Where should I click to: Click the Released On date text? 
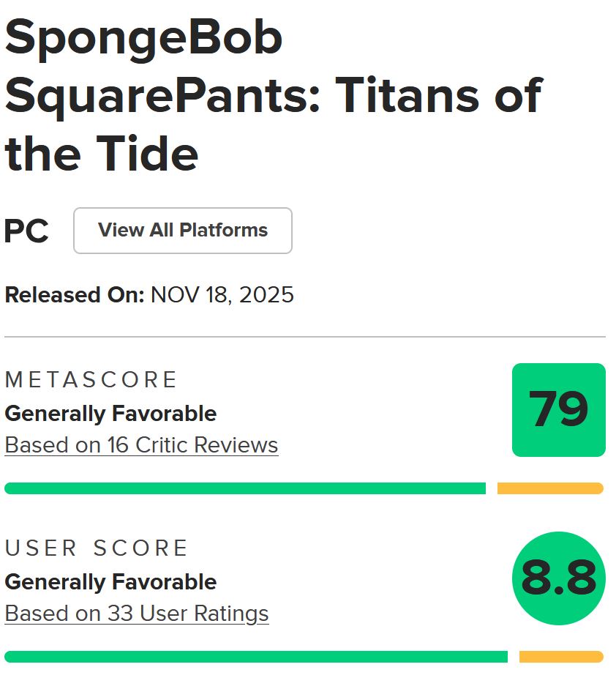click(149, 296)
